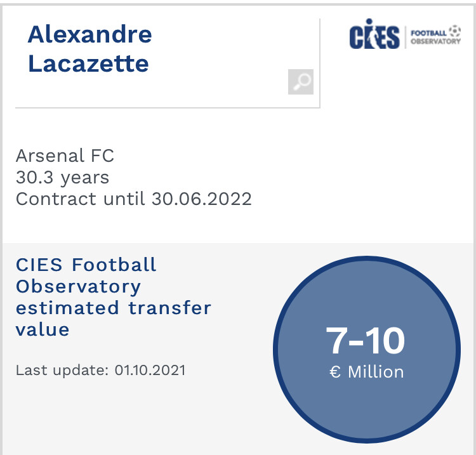Click the Arsenal FC club name
Viewport: 476px width, 455px height.
65,155
